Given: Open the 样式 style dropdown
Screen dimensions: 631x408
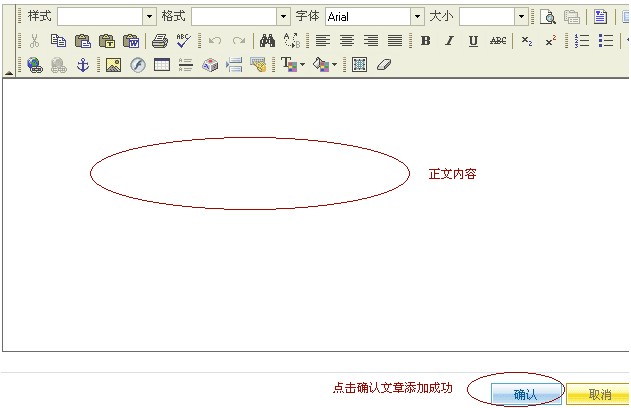Looking at the screenshot, I should tap(150, 17).
